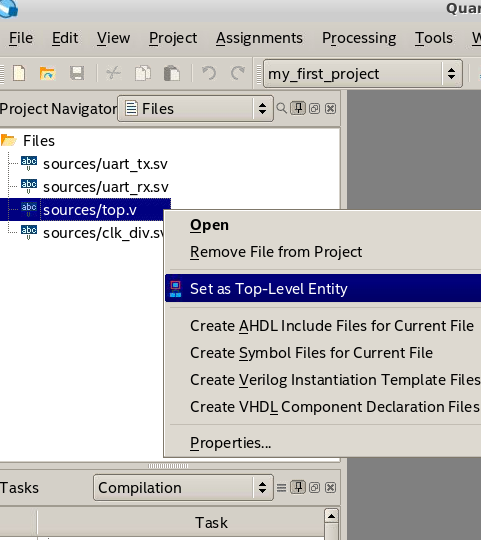Toggle the Project Navigator pin button
481x540 pixels.
(x=298, y=108)
